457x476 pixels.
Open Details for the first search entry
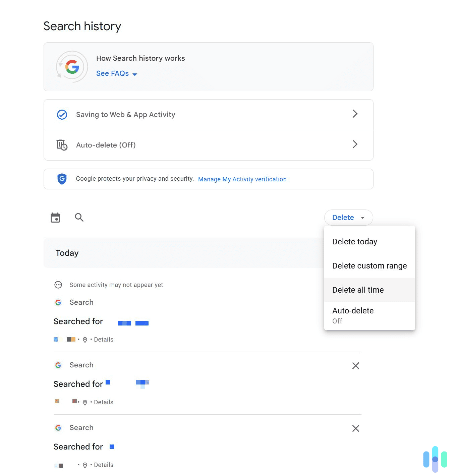[x=103, y=339]
